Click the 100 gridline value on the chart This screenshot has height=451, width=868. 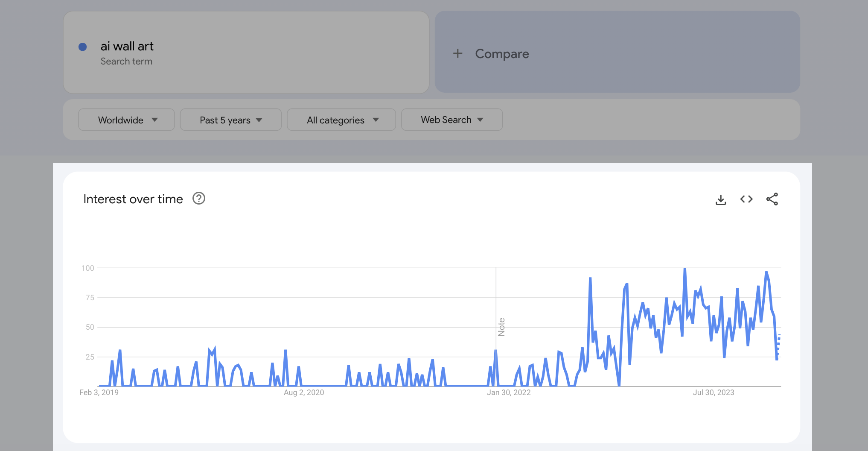pyautogui.click(x=89, y=268)
